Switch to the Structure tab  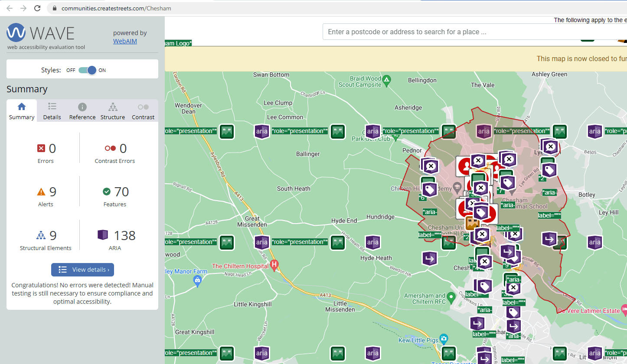(x=113, y=111)
